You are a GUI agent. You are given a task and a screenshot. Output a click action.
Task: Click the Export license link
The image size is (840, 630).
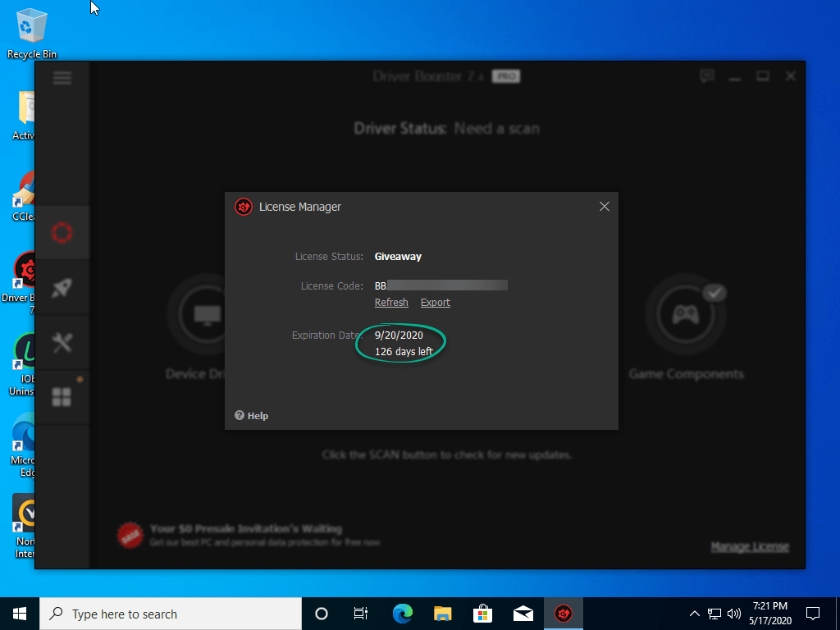coord(435,303)
